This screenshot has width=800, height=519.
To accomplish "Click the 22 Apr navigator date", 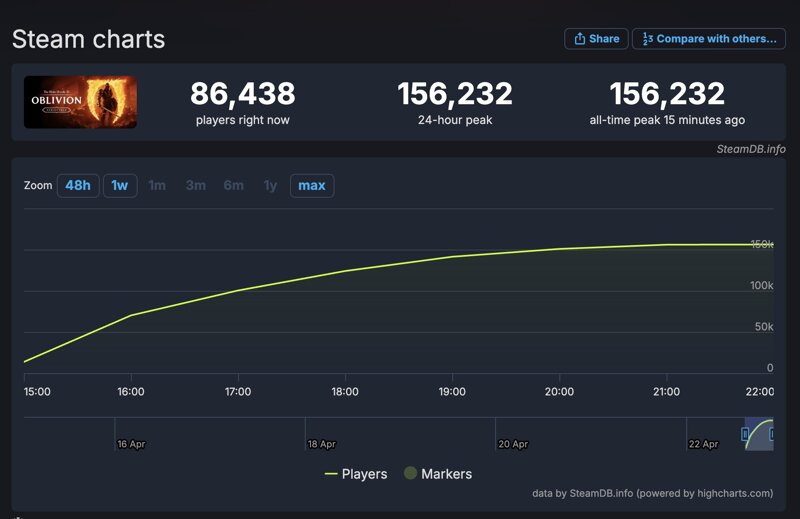I will pos(704,444).
